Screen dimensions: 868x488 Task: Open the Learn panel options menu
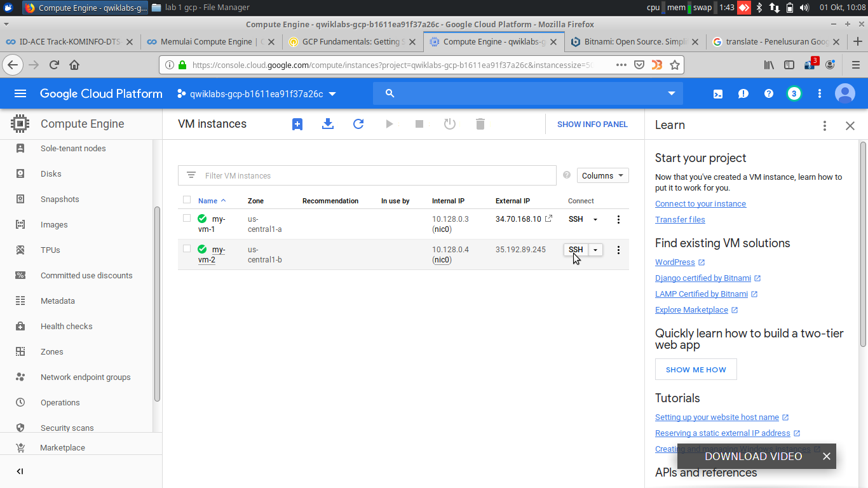coord(825,126)
